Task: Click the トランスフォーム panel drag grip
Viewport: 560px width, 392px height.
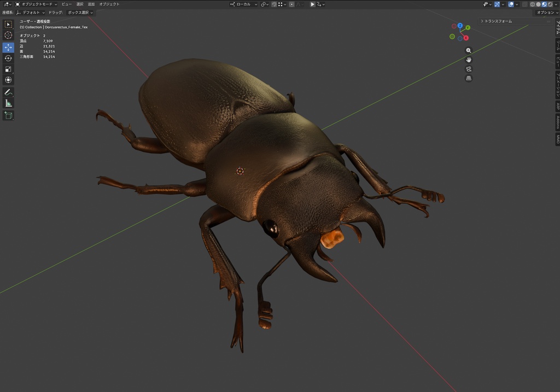Action: (549, 21)
